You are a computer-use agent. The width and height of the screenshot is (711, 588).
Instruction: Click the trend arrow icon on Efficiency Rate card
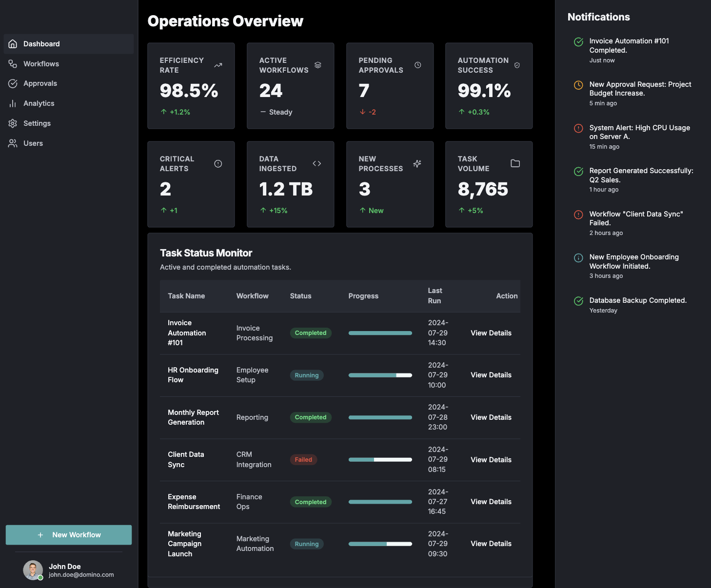tap(218, 65)
